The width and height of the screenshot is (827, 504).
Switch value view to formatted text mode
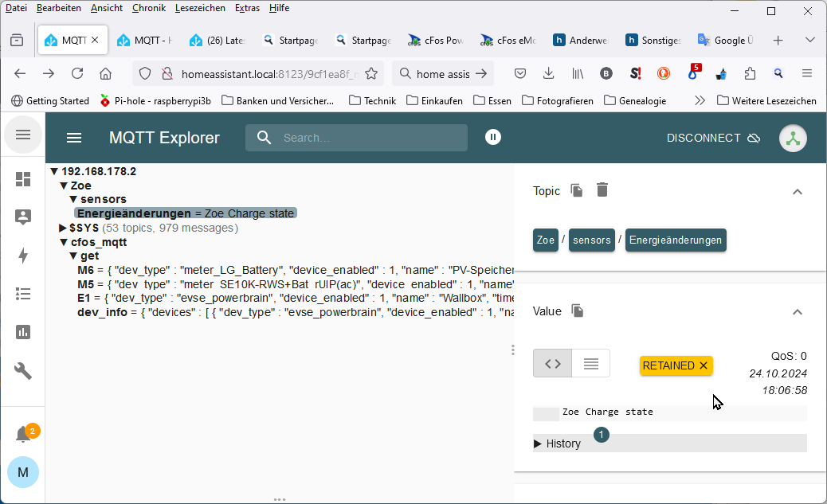point(590,363)
